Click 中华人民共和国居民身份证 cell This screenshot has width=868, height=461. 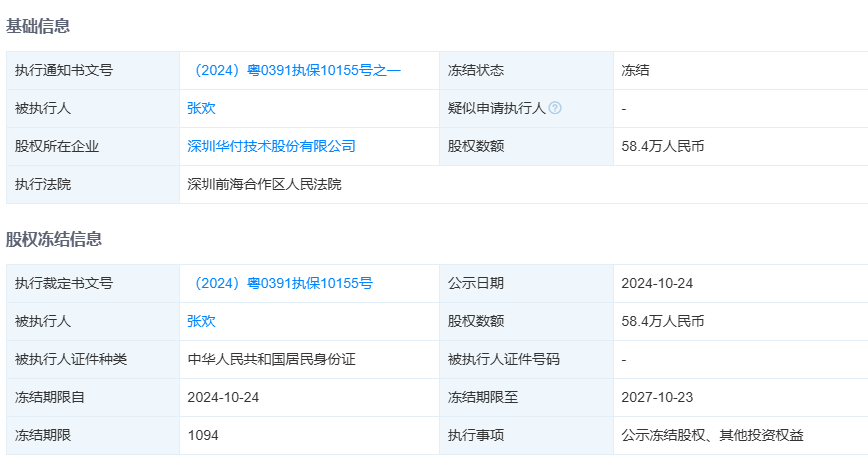point(271,359)
